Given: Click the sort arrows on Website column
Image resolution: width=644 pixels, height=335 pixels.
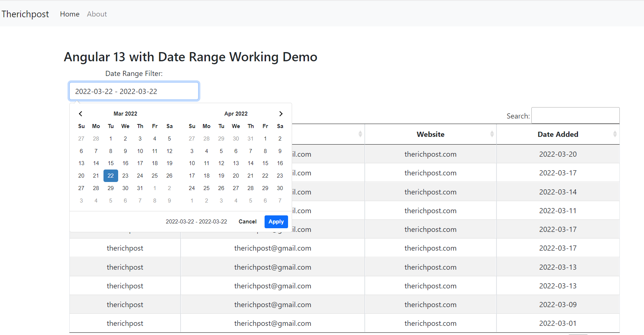Looking at the screenshot, I should tap(492, 134).
